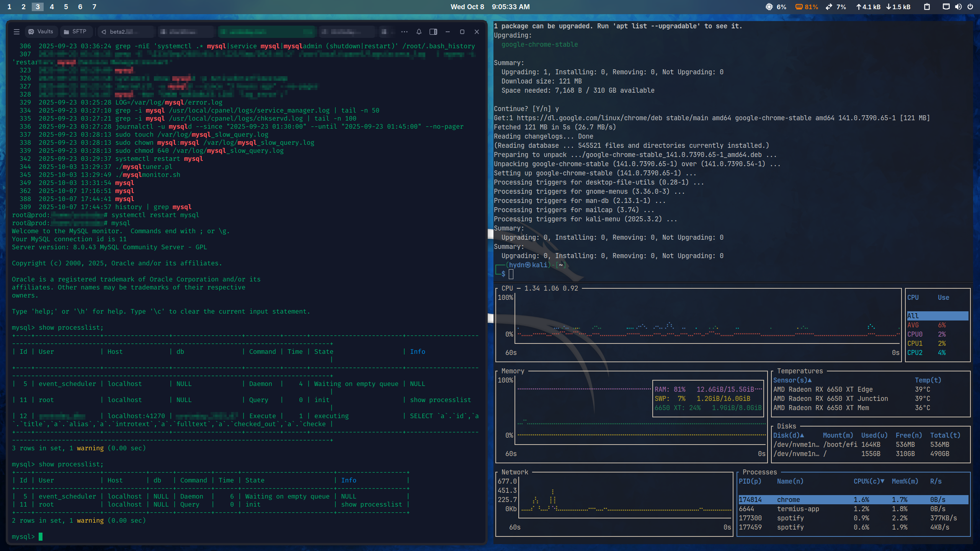Switch to the beta2 session tab

[125, 32]
